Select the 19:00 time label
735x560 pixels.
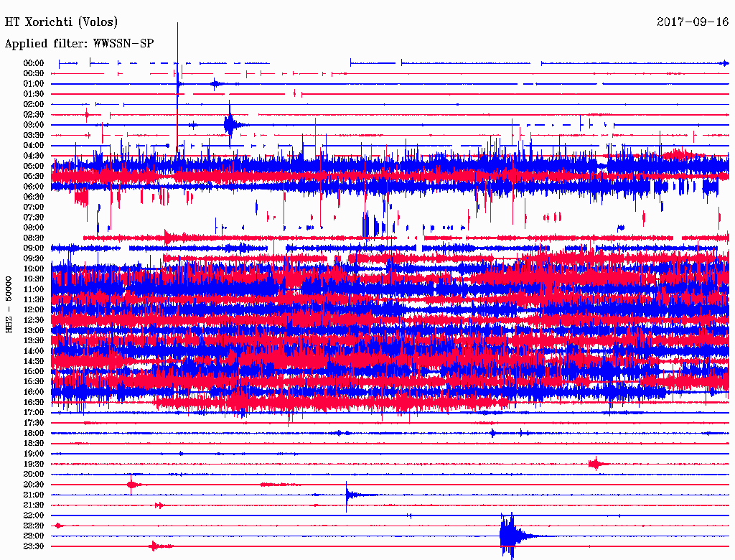tap(34, 454)
